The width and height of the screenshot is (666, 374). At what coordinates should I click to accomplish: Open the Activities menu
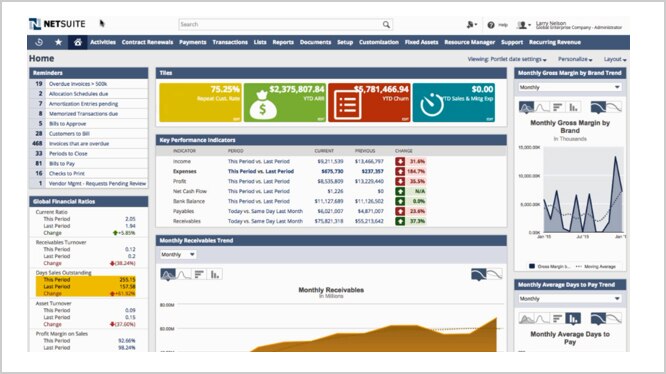tap(103, 42)
